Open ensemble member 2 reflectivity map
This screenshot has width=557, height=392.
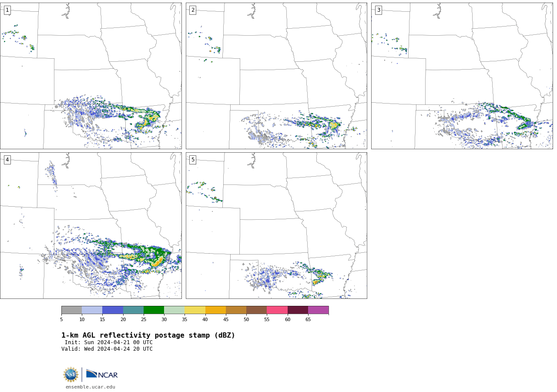coord(276,76)
